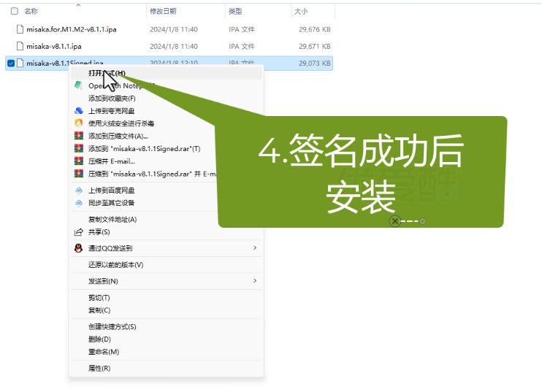
Task: Select 同步至其它设备
Action: click(111, 203)
